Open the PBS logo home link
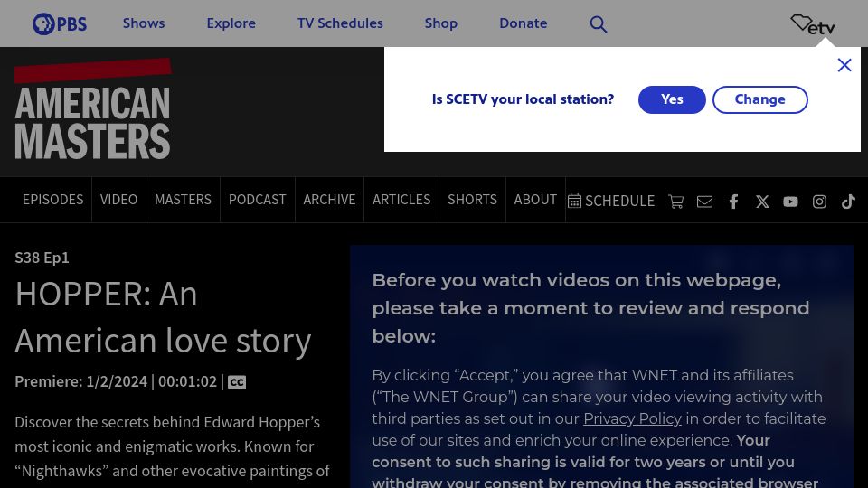Viewport: 868px width, 488px height. point(60,23)
